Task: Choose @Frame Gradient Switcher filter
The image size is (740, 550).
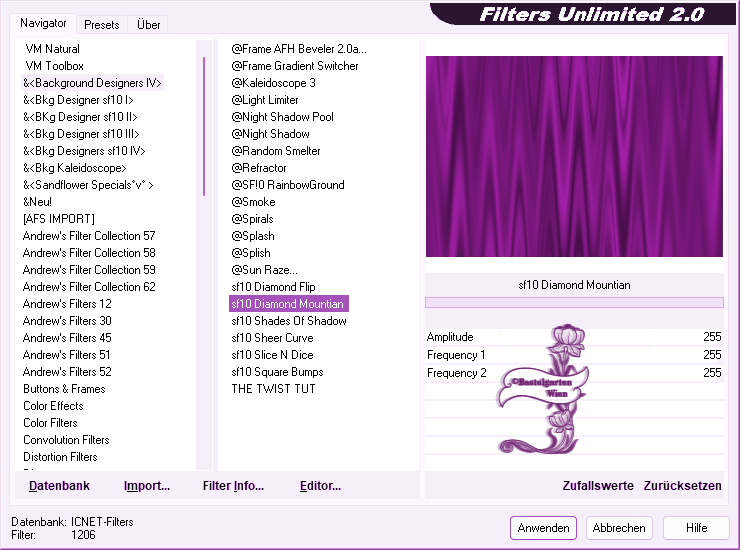Action: pyautogui.click(x=294, y=66)
